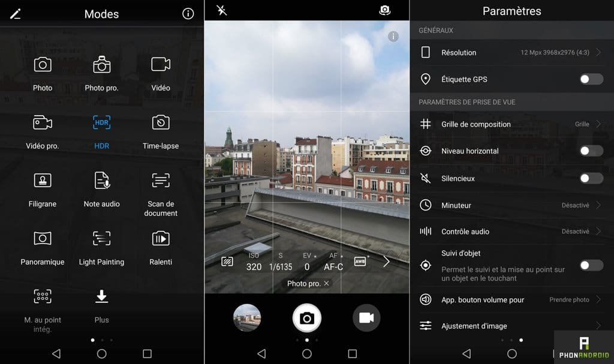Switch to Vidéo mode
This screenshot has height=364, width=614.
click(x=161, y=64)
